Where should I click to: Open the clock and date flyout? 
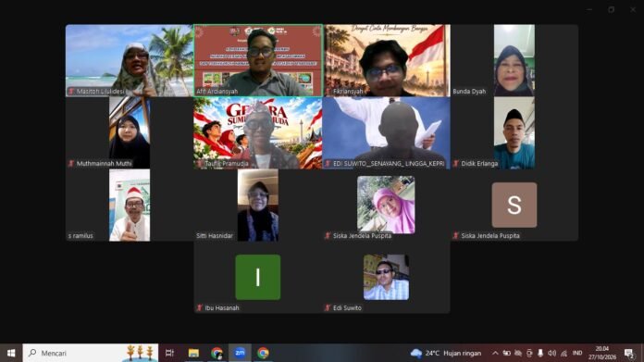click(602, 353)
